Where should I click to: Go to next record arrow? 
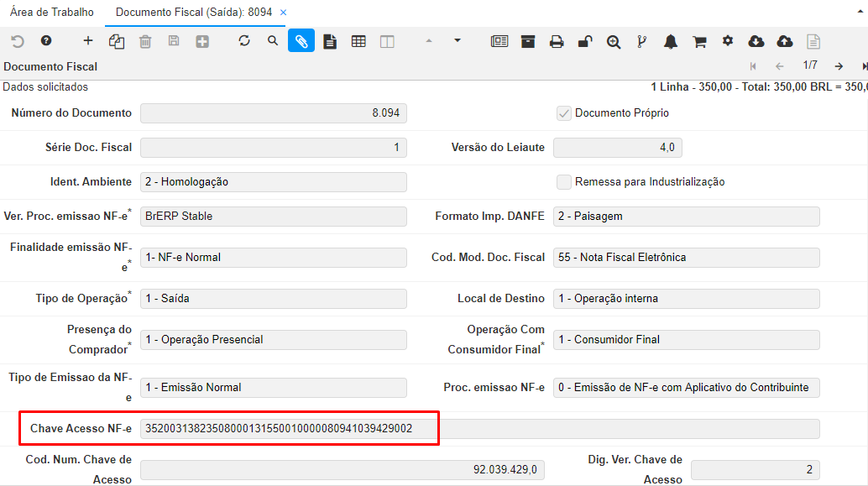tap(839, 66)
